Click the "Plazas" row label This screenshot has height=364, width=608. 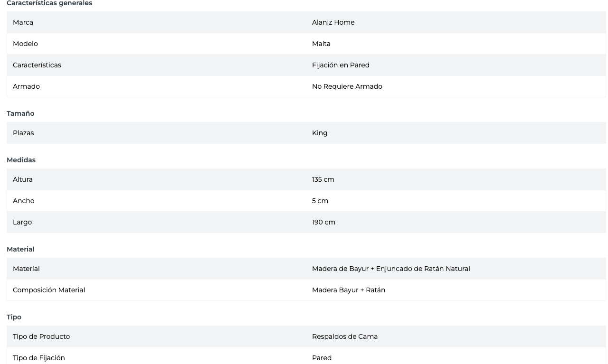(x=23, y=133)
